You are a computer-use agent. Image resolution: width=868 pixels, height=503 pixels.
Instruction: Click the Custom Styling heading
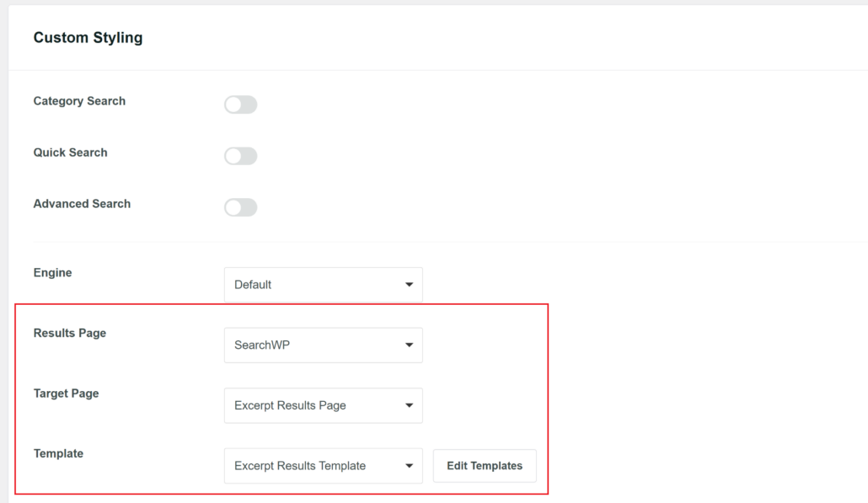88,37
